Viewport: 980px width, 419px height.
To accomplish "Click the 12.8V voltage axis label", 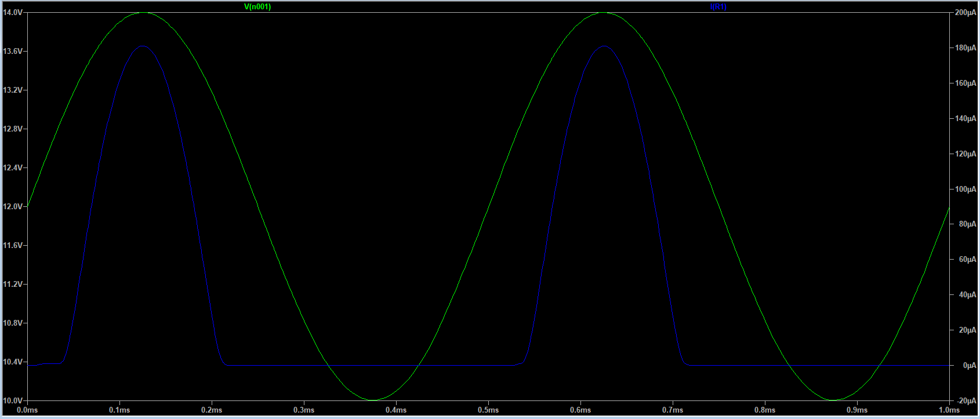I will tap(13, 129).
